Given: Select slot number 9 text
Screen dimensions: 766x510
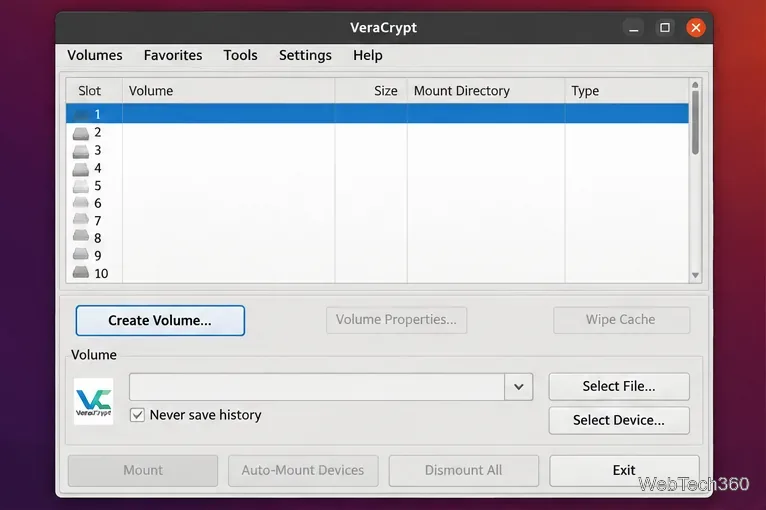Looking at the screenshot, I should [98, 256].
